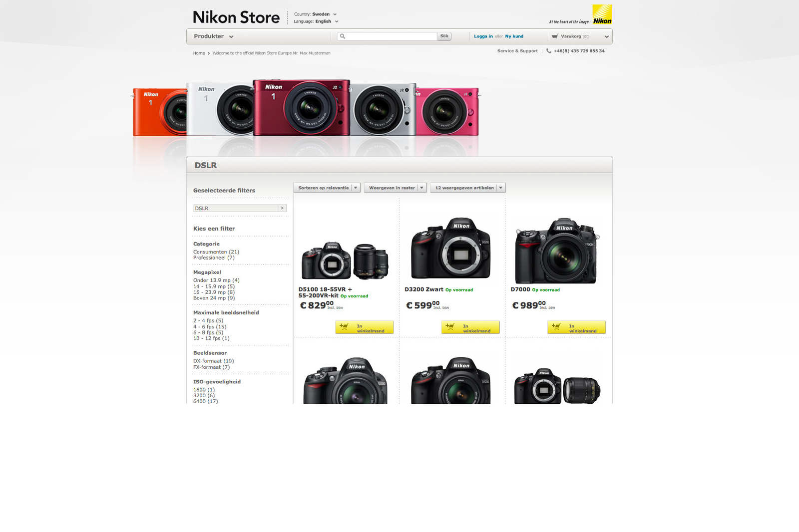Click the Ny kund link
The height and width of the screenshot is (532, 799).
pyautogui.click(x=514, y=36)
